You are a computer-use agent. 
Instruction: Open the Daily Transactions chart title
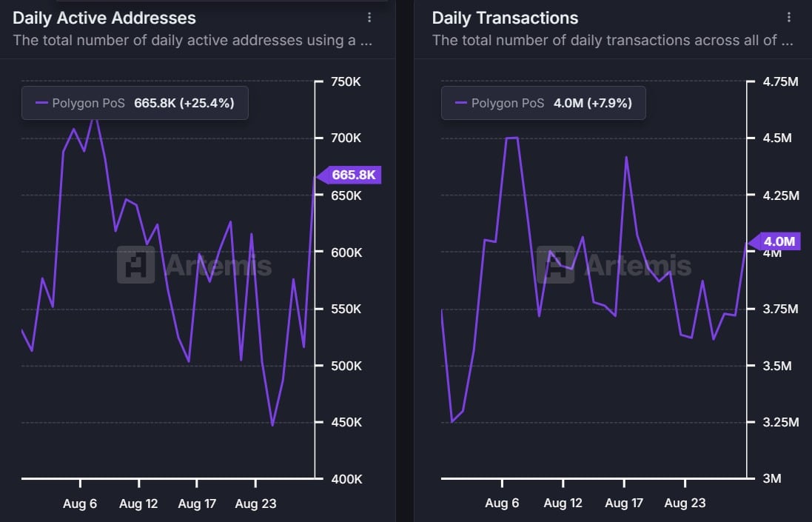click(505, 17)
